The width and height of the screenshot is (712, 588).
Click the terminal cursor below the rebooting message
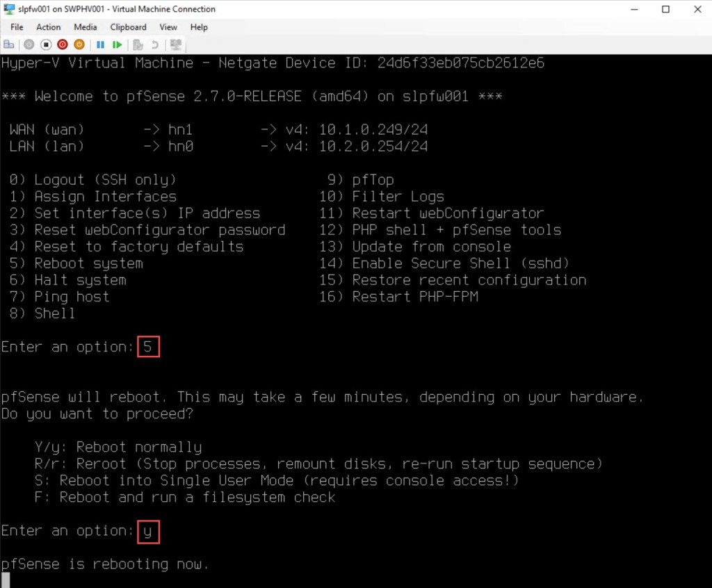(6, 580)
